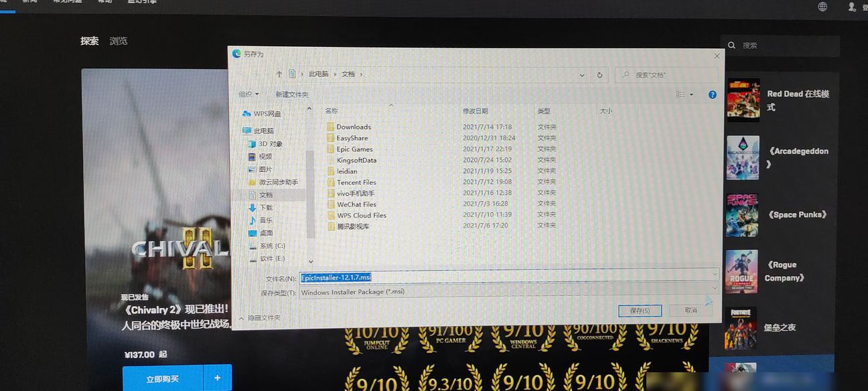Click navigation pane scroll-down arrow
The height and width of the screenshot is (391, 868).
(x=310, y=262)
